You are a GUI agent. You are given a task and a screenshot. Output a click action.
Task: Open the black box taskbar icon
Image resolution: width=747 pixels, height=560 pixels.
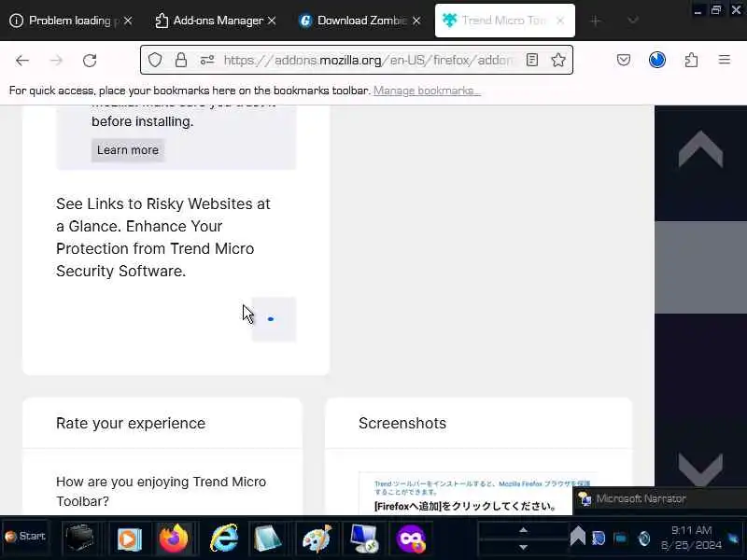click(79, 539)
